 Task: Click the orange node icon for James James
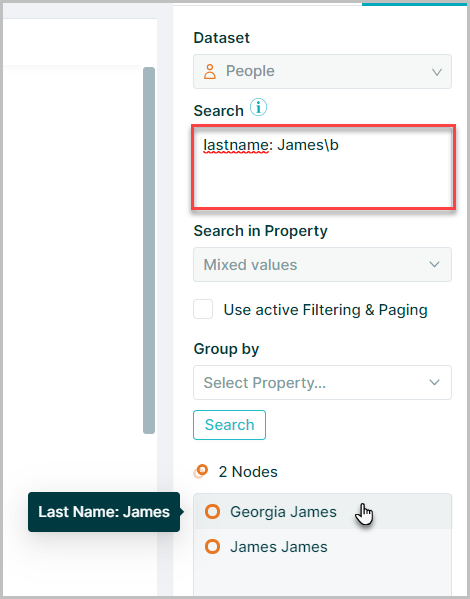(x=212, y=547)
